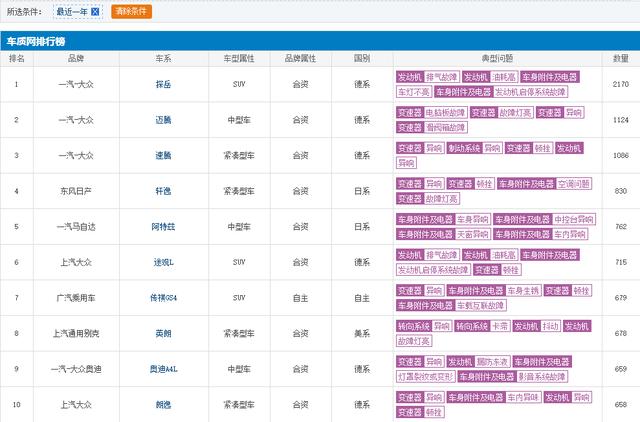Screen dimensions: 640x422
Task: Click the 发动机启停系统故障 tag in the 途观L row
Action: pyautogui.click(x=433, y=270)
